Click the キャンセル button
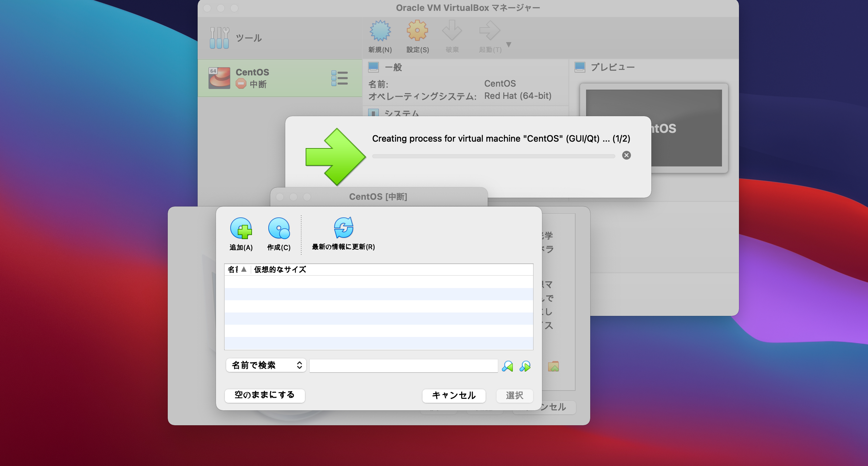 coord(453,395)
